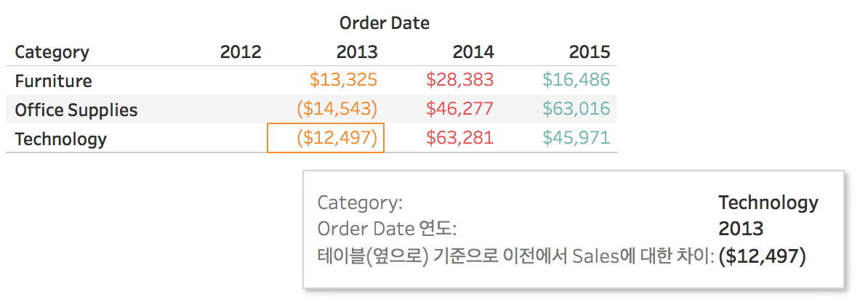Click the Order Date header title
The height and width of the screenshot is (302, 868).
384,23
